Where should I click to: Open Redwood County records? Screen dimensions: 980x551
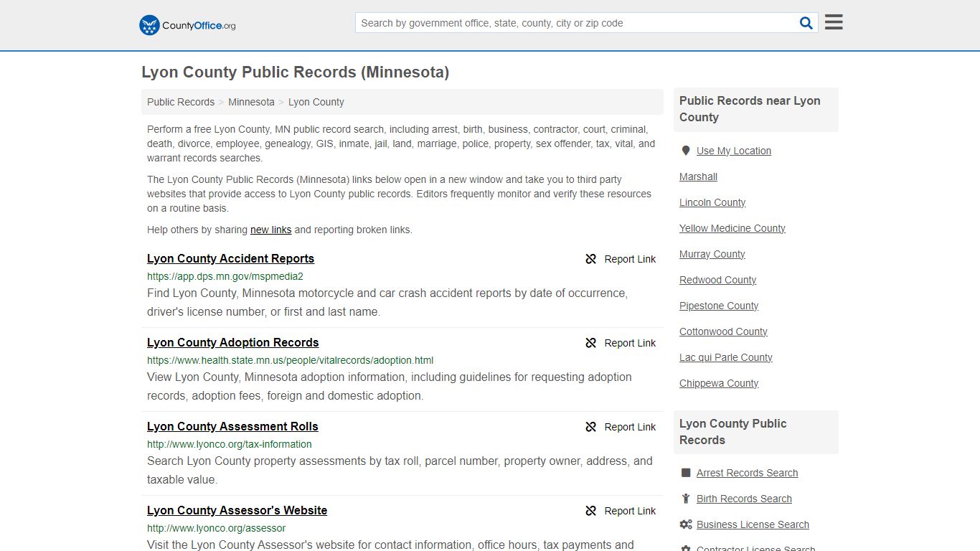pos(718,280)
